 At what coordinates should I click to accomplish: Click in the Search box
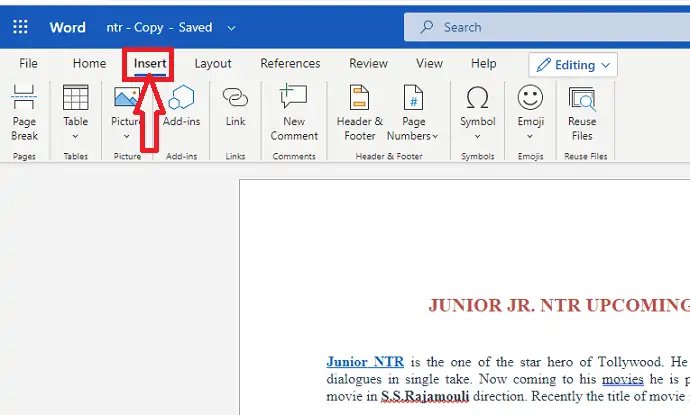tap(547, 27)
